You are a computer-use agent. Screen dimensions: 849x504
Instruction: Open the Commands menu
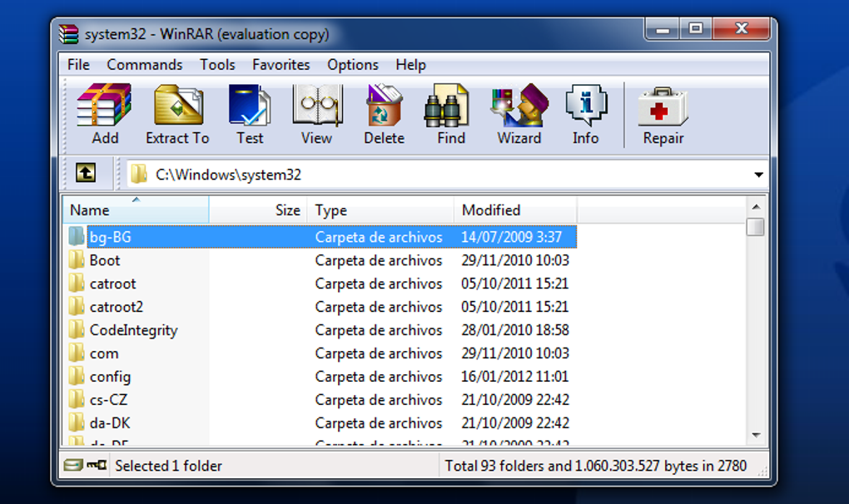pyautogui.click(x=144, y=65)
